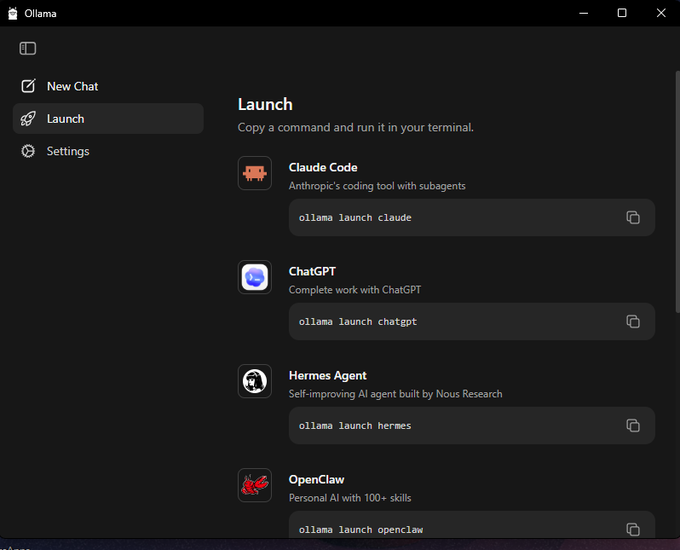Copy the ollama launch openclaw command
The height and width of the screenshot is (550, 680).
pos(633,529)
